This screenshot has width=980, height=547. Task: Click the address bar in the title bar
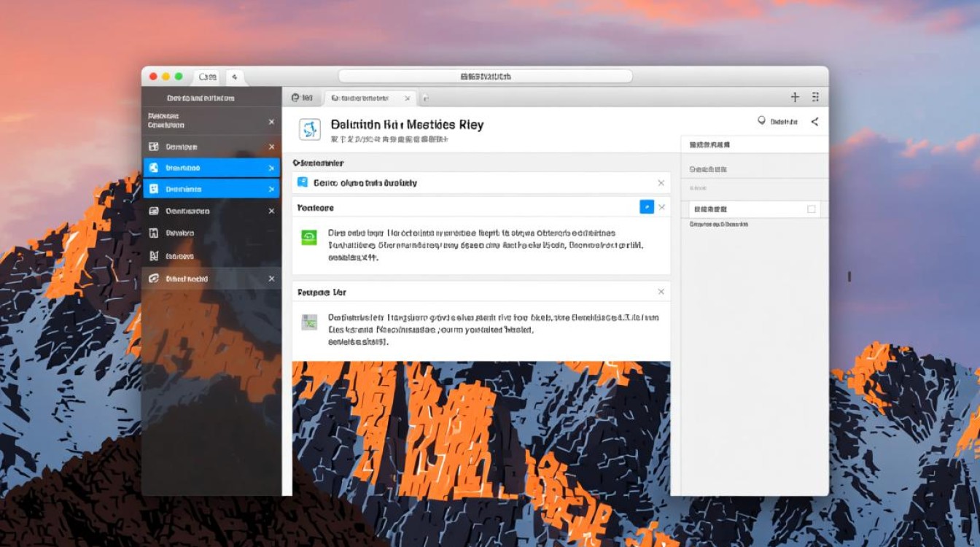coord(485,77)
